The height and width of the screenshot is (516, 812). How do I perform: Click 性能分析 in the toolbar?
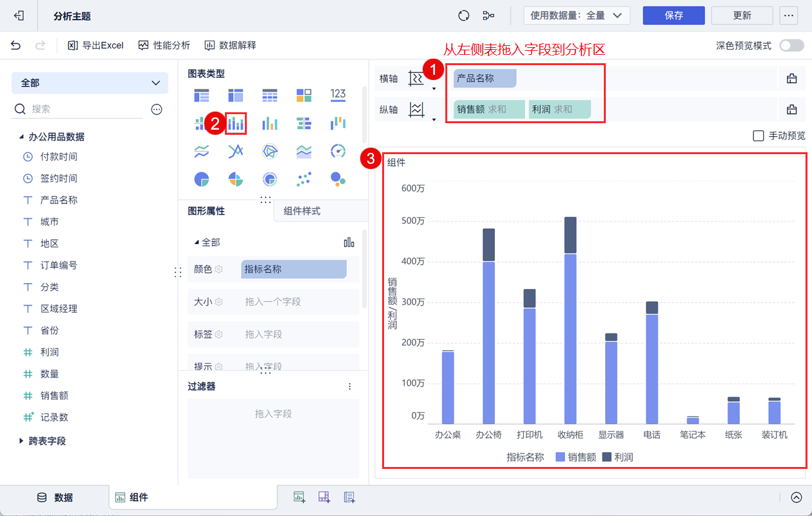coord(164,45)
